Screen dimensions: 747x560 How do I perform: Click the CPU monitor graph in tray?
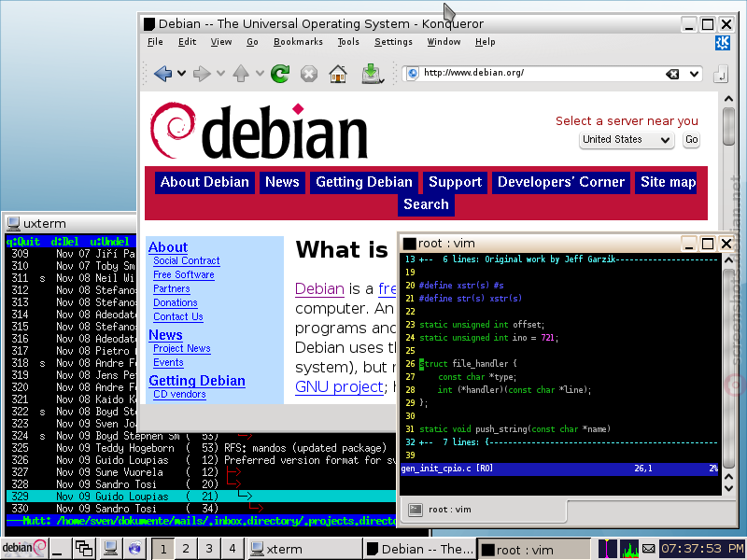[628, 549]
